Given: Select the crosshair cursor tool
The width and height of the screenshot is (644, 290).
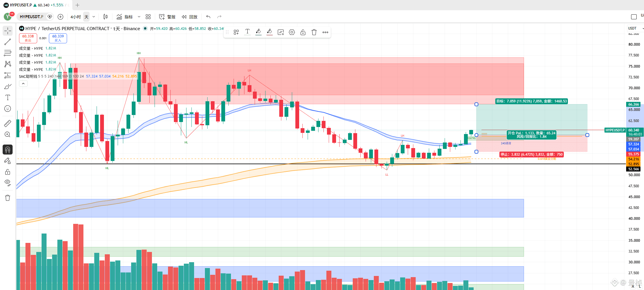Looking at the screenshot, I should pyautogui.click(x=8, y=31).
